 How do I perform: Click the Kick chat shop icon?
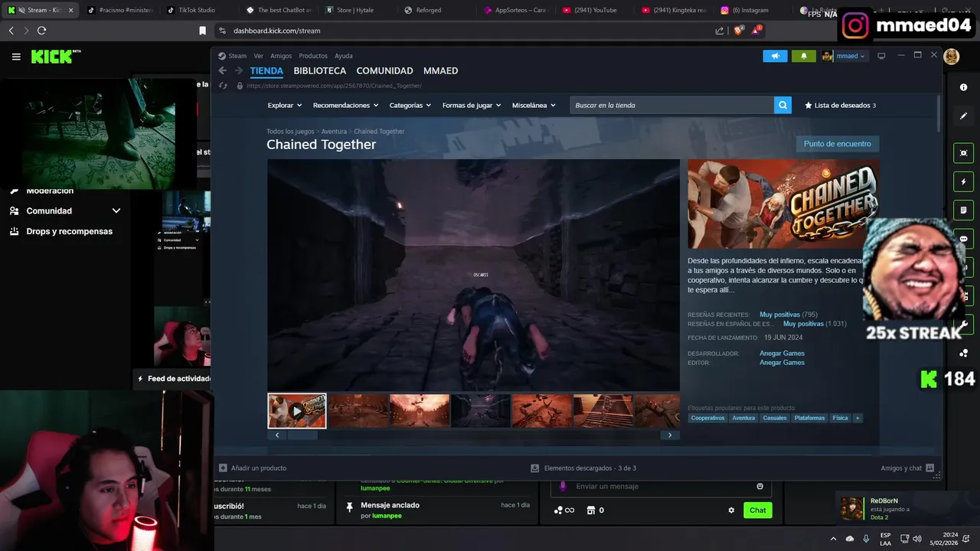click(x=591, y=510)
